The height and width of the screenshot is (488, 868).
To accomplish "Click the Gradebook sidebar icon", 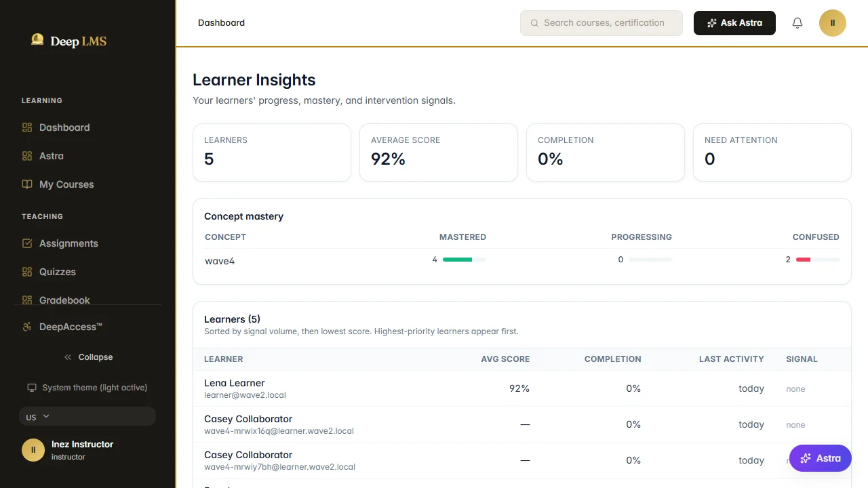I will (27, 300).
